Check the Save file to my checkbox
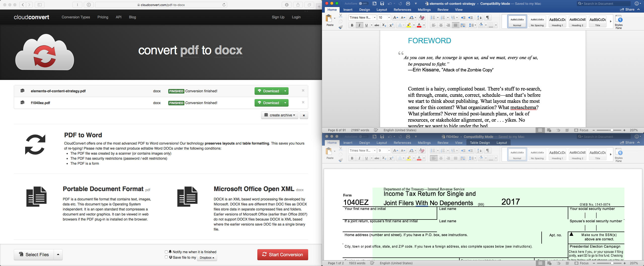 pos(166,257)
